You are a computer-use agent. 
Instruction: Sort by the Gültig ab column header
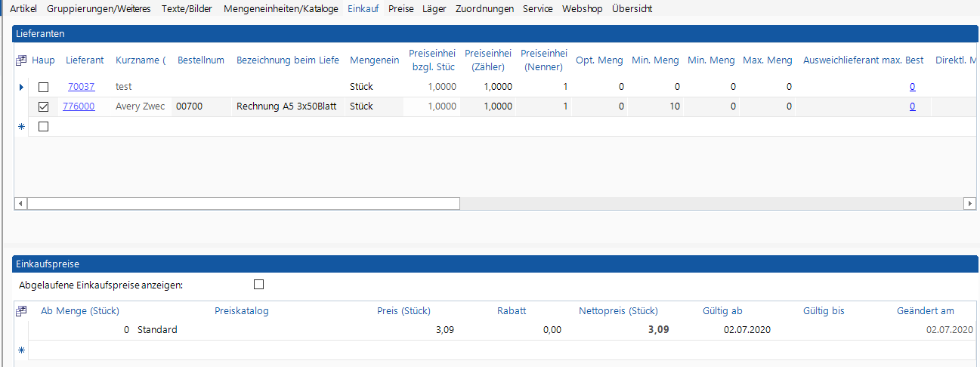point(722,311)
